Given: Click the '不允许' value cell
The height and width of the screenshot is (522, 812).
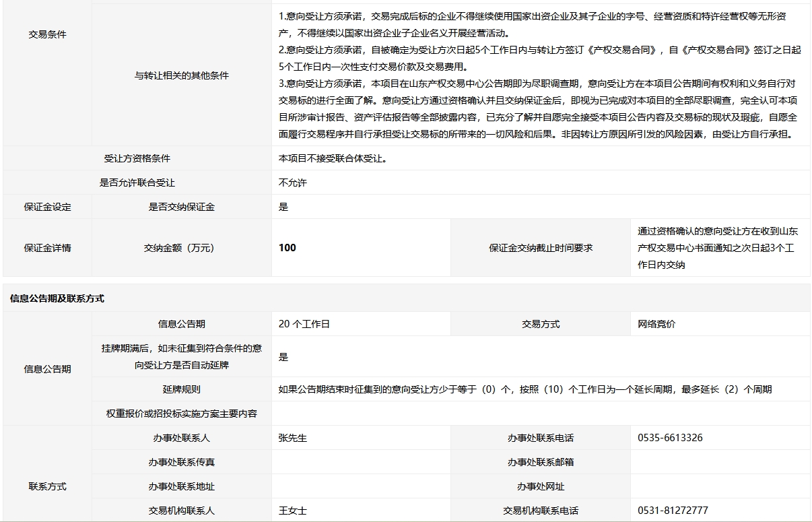Looking at the screenshot, I should [292, 183].
